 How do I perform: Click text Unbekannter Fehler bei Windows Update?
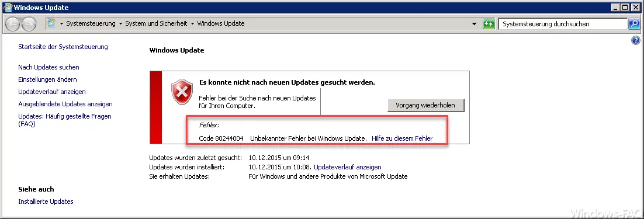[309, 138]
